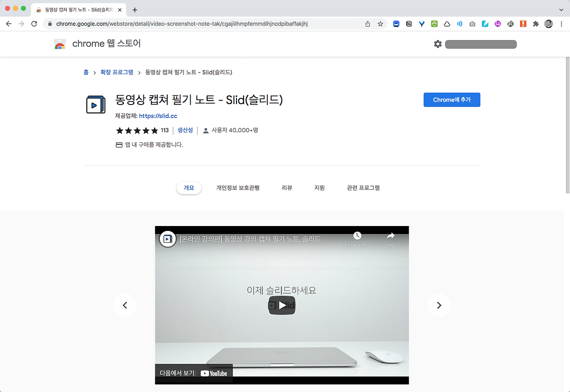The width and height of the screenshot is (570, 392).
Task: Watch the video on YouTube link
Action: [x=194, y=373]
